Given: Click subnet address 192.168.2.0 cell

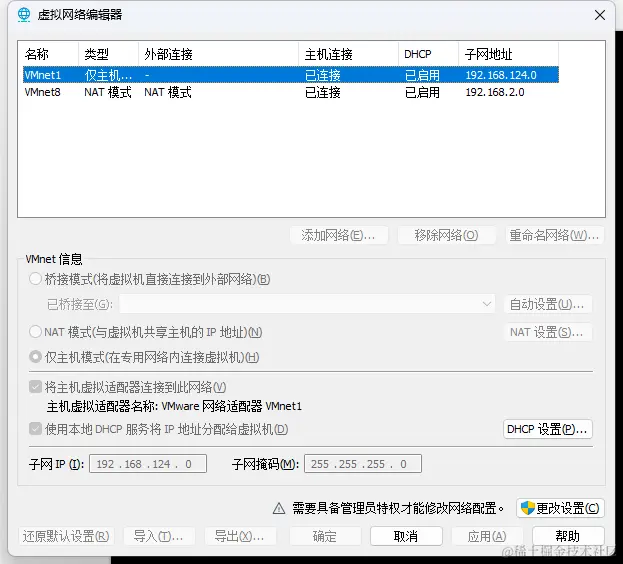Looking at the screenshot, I should tap(495, 92).
